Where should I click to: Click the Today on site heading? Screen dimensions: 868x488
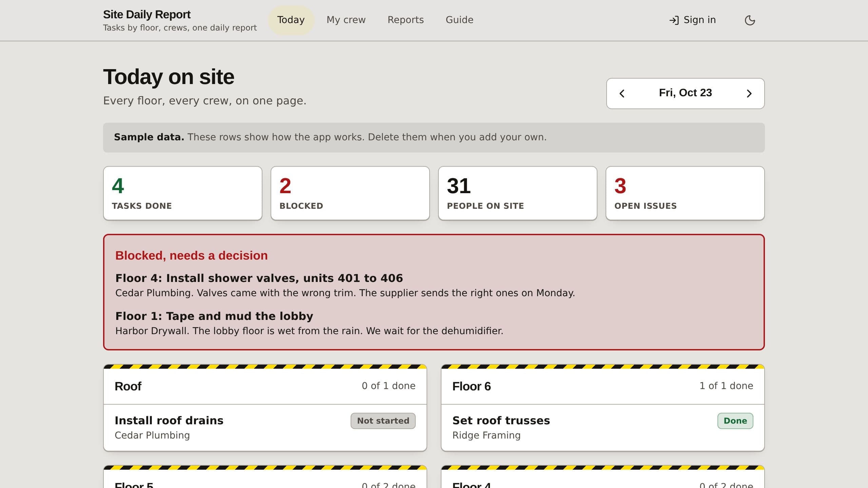tap(169, 77)
